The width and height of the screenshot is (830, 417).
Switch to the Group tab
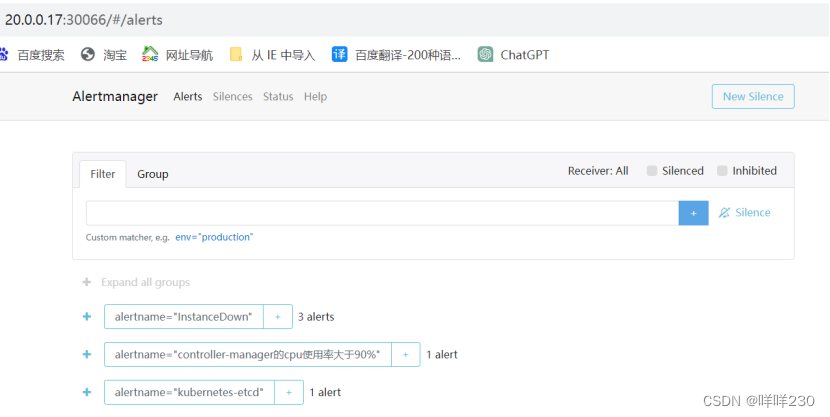(153, 174)
